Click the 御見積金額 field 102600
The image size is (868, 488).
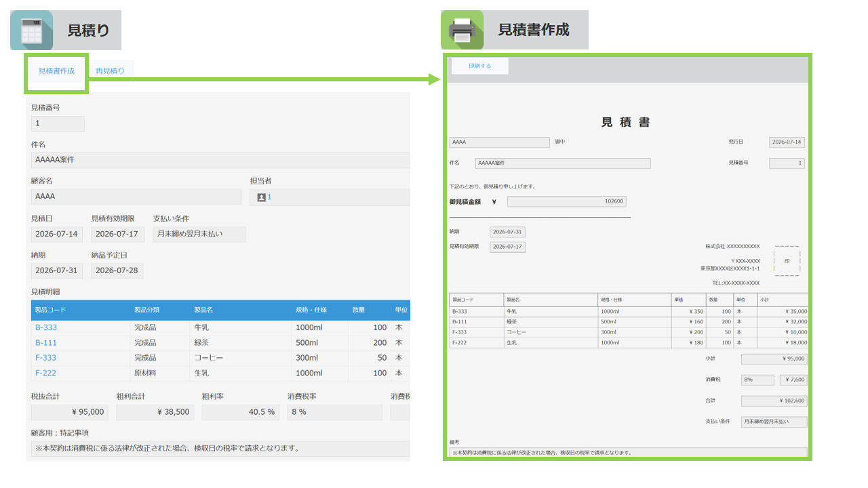(x=567, y=201)
